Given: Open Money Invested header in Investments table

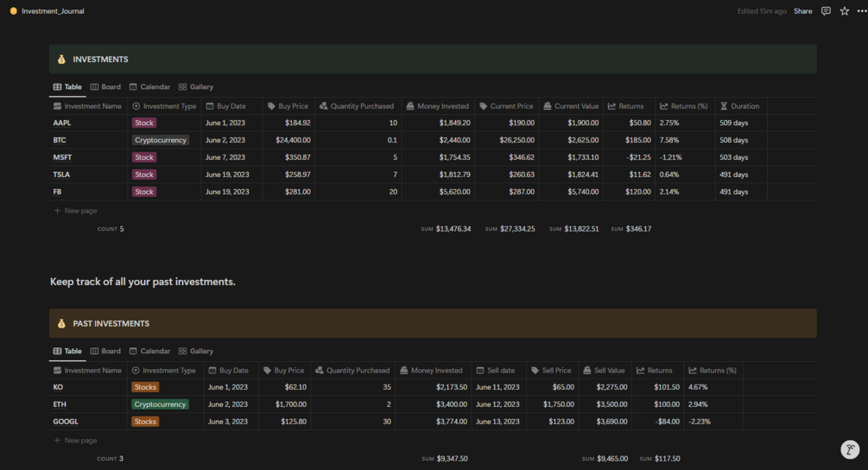Looking at the screenshot, I should [438, 106].
